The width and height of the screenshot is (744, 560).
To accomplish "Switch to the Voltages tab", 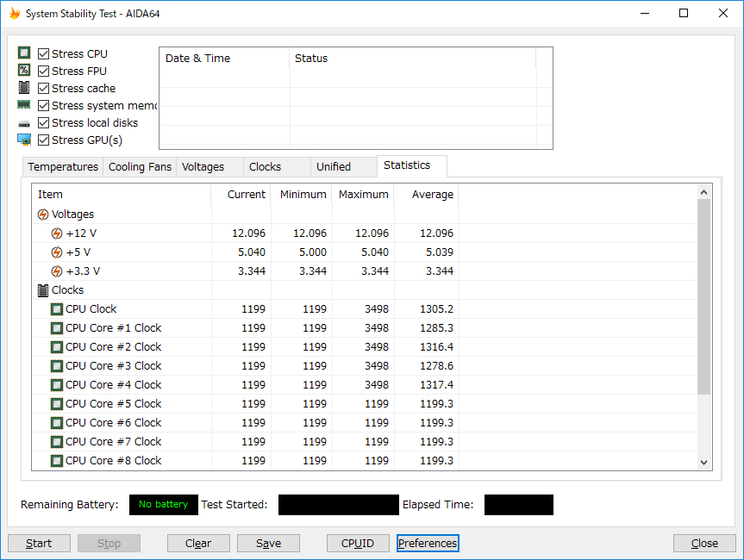I will click(x=209, y=167).
